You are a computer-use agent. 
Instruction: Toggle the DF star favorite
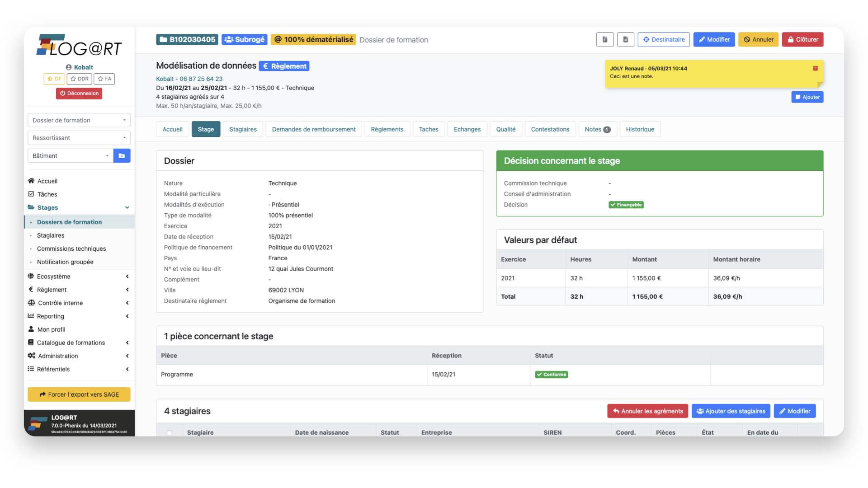(54, 79)
